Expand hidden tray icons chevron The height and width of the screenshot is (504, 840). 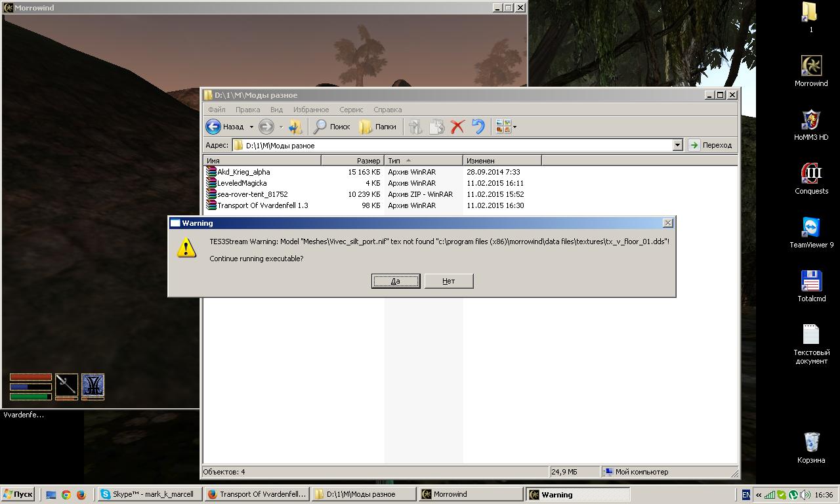point(759,495)
